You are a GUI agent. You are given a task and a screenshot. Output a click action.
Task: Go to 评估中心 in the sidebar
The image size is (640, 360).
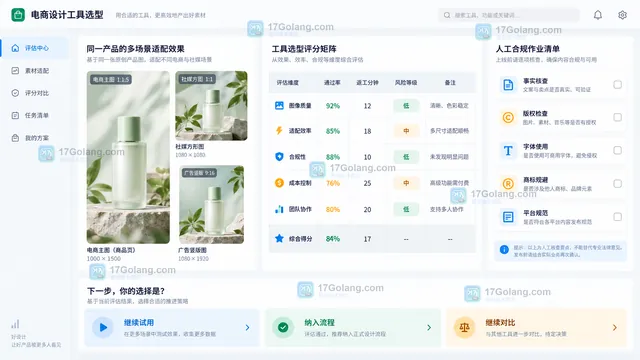35,48
